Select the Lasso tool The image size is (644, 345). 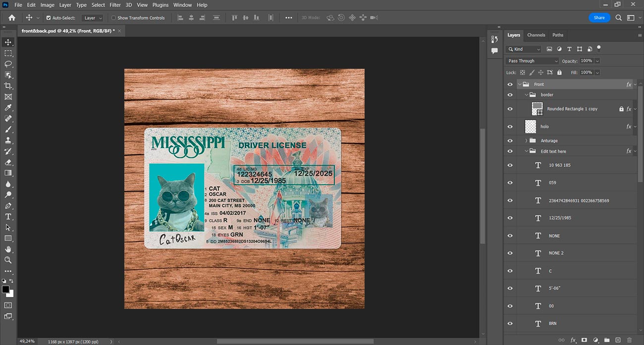8,64
